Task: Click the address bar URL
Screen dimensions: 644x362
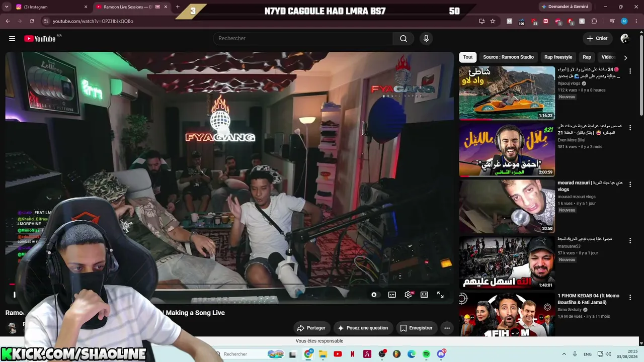Action: [93, 21]
